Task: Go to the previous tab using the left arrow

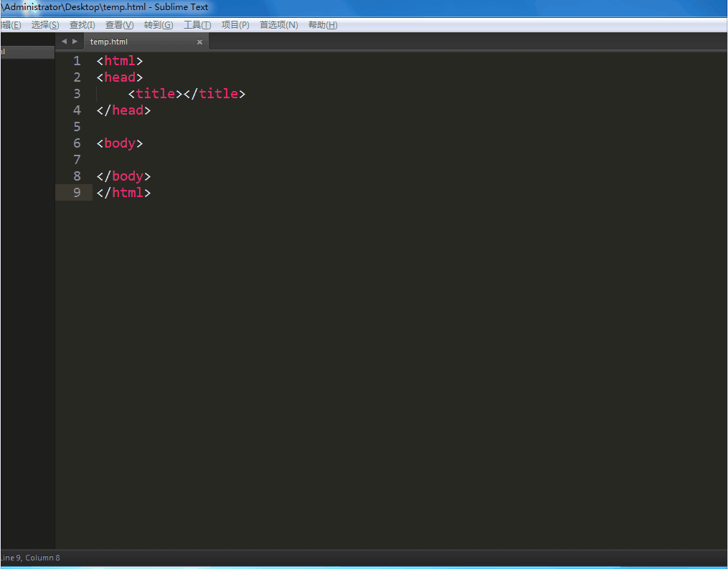Action: [x=64, y=42]
